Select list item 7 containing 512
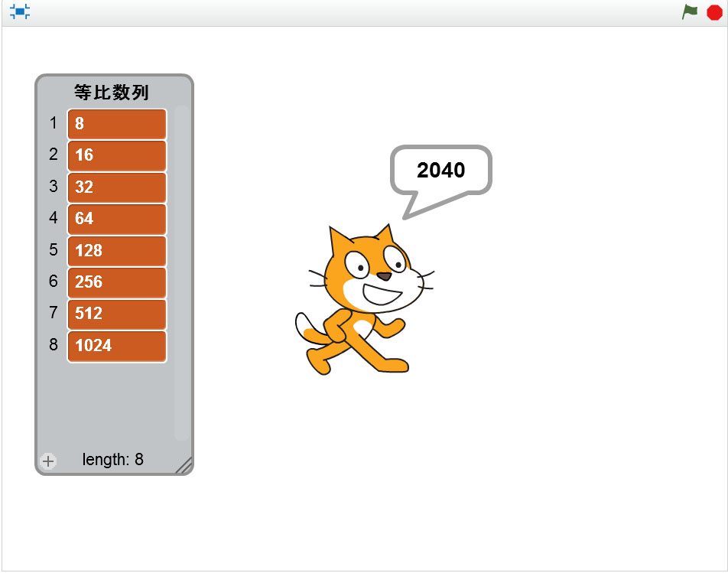The image size is (728, 573). point(117,314)
